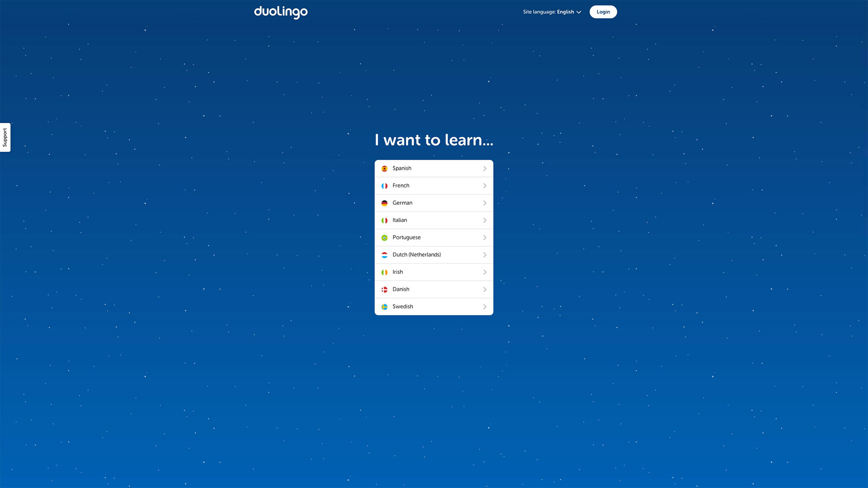Screen dimensions: 868x488
Task: Click the Duolingo logo
Action: pyautogui.click(x=281, y=12)
